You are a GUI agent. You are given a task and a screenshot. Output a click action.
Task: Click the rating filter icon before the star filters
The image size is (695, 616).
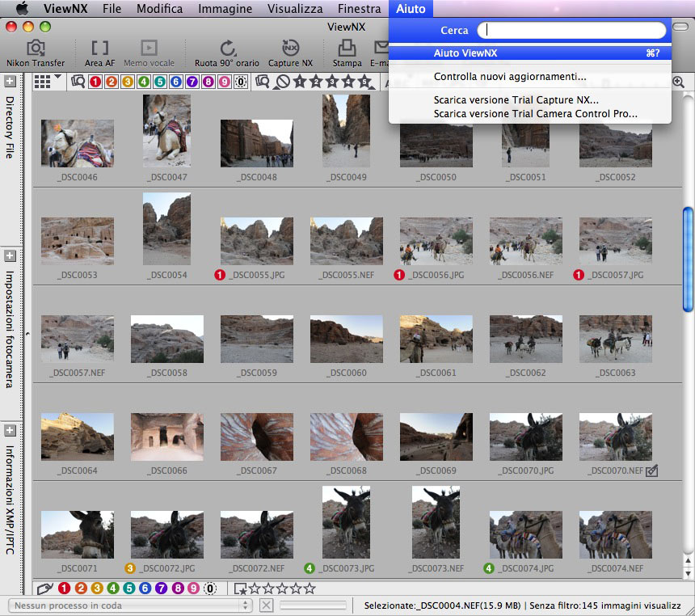coord(263,82)
